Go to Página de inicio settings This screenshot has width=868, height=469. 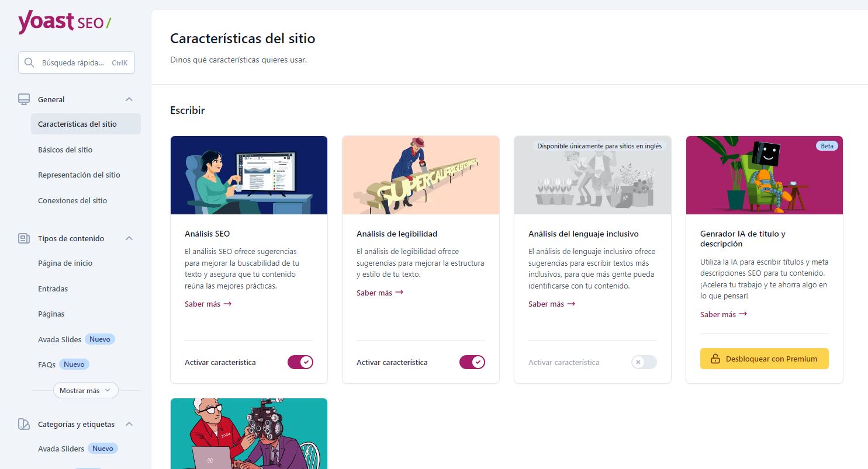(64, 263)
